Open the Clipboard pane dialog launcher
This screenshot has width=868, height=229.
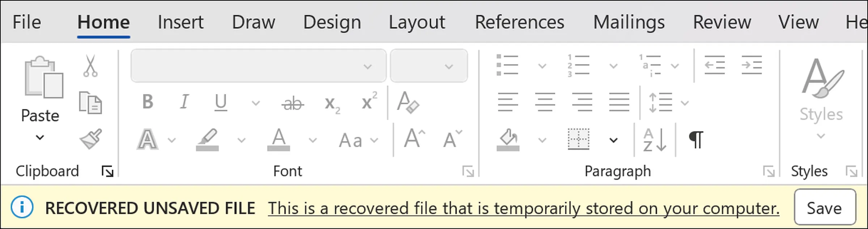107,171
